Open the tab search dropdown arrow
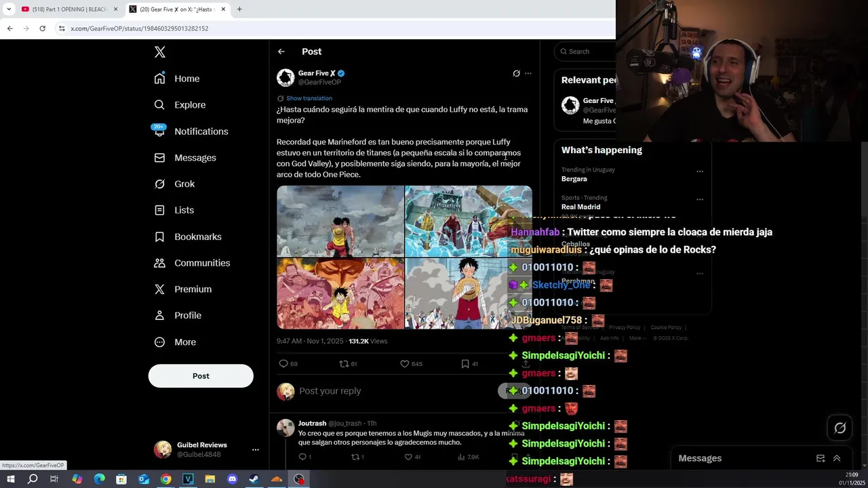Image resolution: width=868 pixels, height=488 pixels. [x=9, y=9]
